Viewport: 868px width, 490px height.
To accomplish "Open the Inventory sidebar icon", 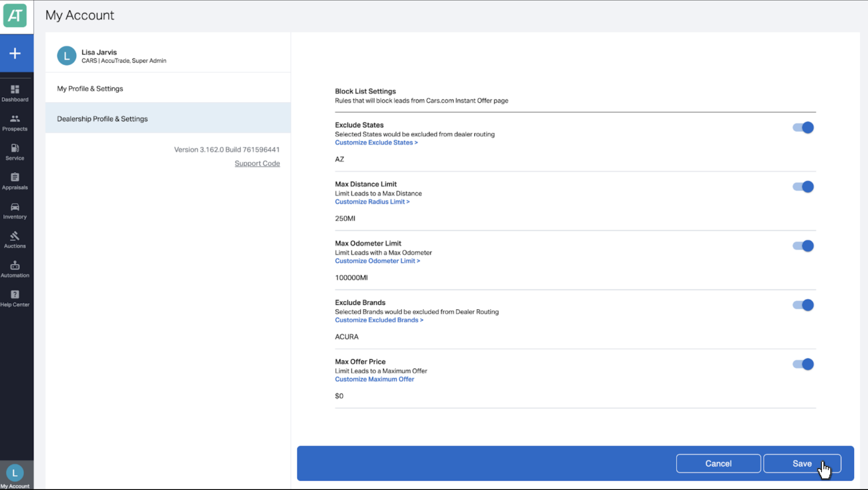I will (x=15, y=211).
